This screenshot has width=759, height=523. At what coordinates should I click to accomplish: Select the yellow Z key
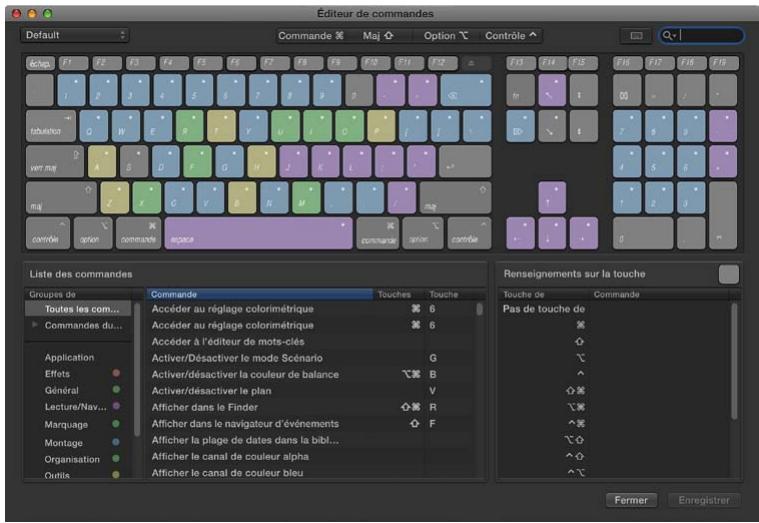tap(115, 198)
